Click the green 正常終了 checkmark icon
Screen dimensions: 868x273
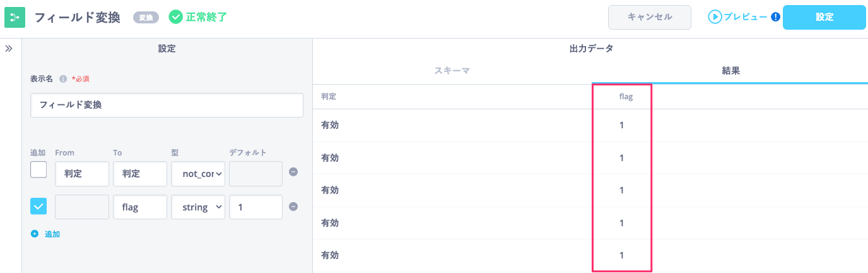click(176, 17)
